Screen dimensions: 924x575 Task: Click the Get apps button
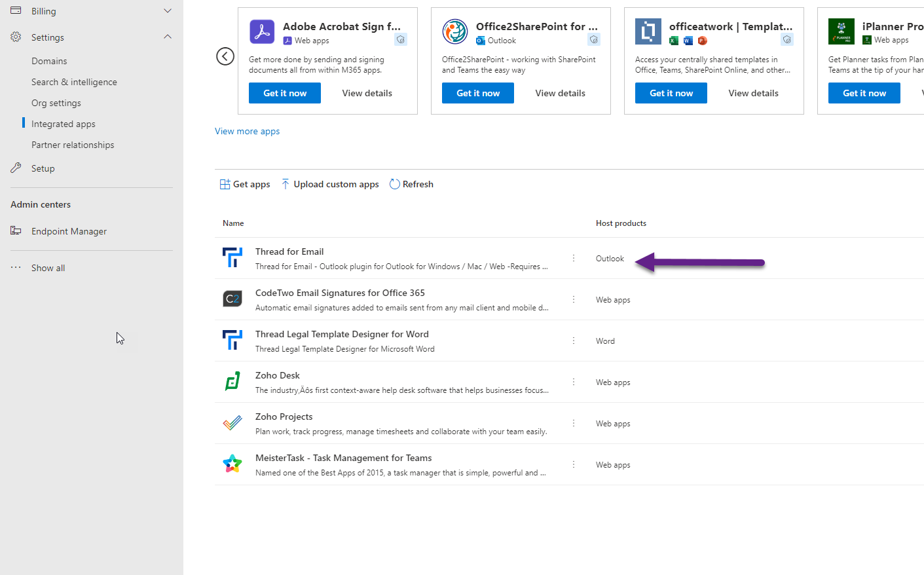pos(245,184)
